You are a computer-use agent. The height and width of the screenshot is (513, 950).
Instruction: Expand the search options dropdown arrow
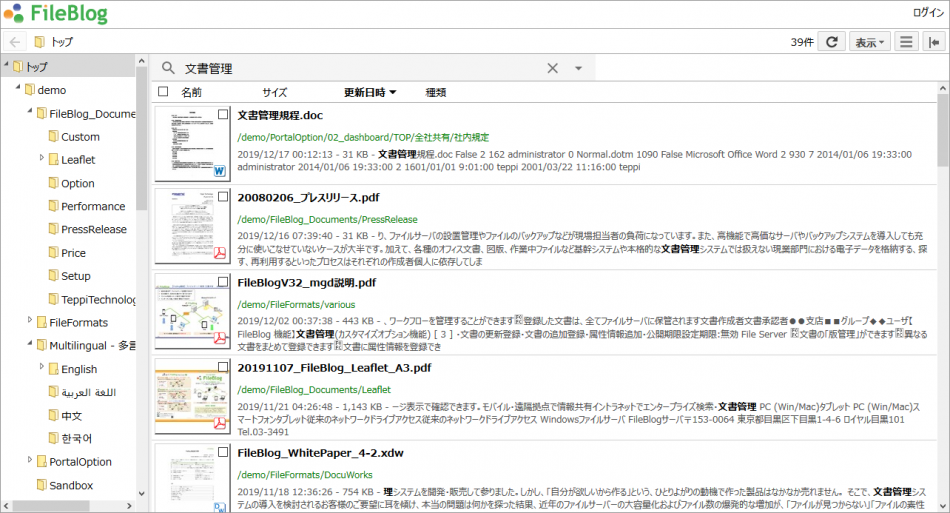(578, 69)
